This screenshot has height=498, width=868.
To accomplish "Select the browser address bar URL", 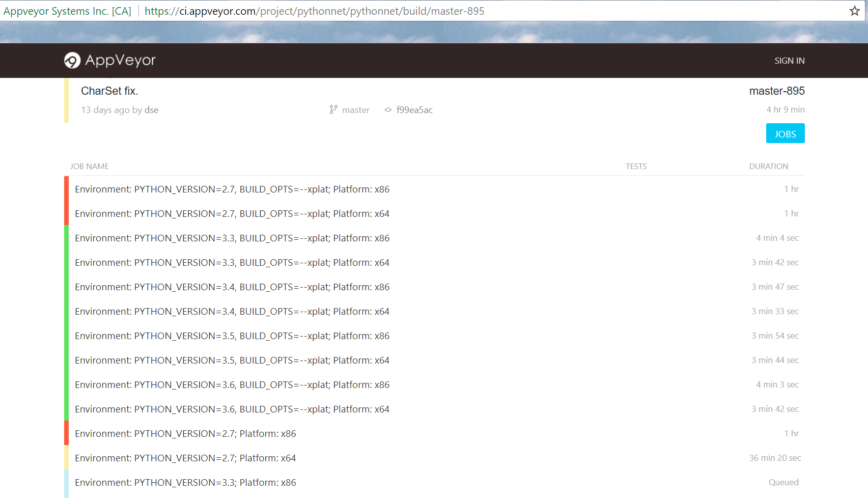I will (314, 11).
